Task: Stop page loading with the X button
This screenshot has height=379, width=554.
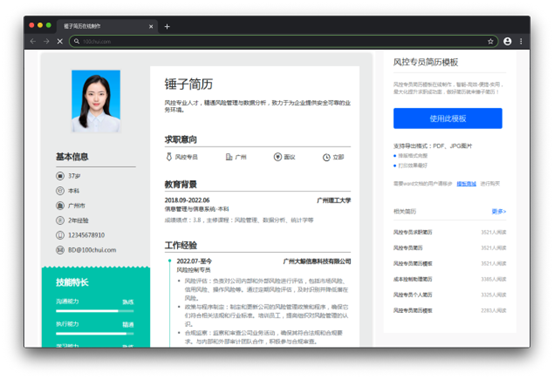Action: point(60,41)
